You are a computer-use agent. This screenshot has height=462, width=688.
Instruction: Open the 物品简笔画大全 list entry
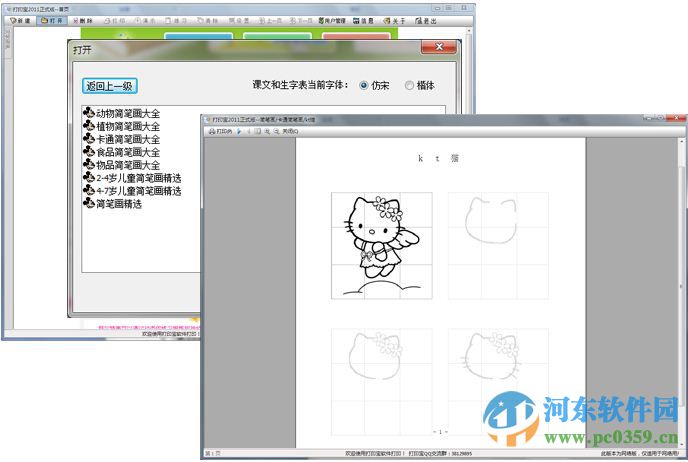(x=122, y=165)
